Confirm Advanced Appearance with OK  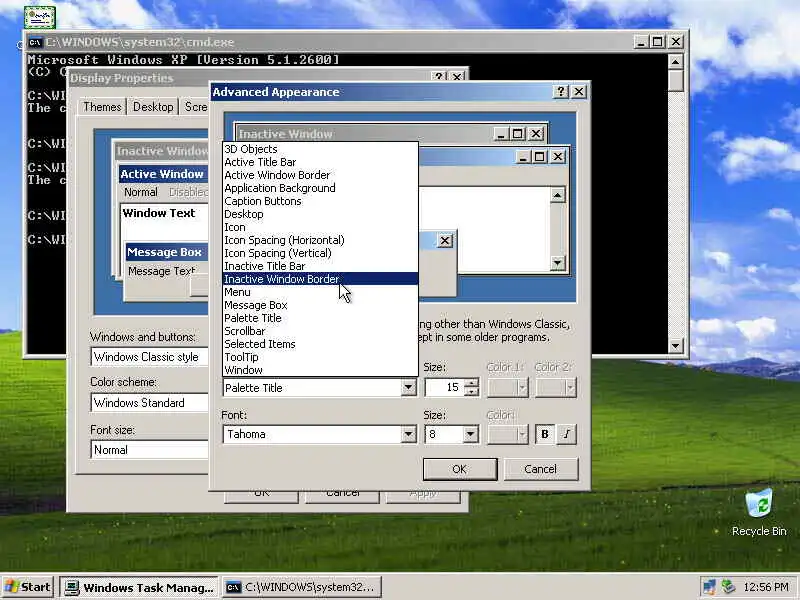click(x=460, y=469)
